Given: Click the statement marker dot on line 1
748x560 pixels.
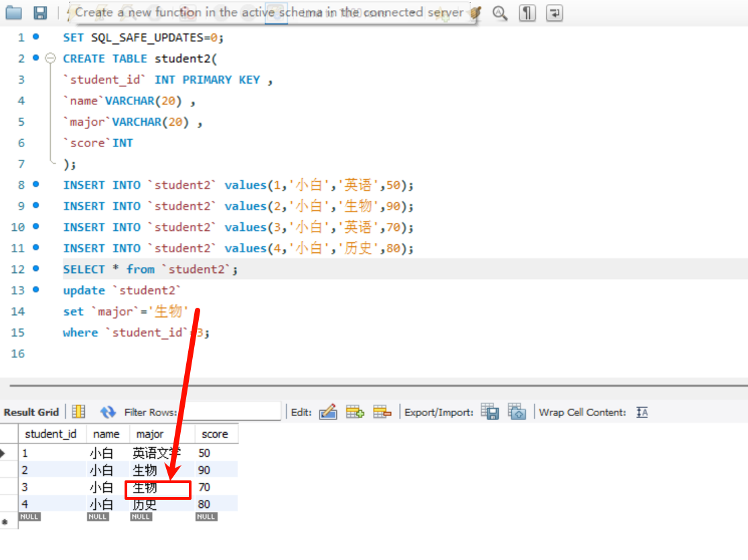Looking at the screenshot, I should (35, 37).
